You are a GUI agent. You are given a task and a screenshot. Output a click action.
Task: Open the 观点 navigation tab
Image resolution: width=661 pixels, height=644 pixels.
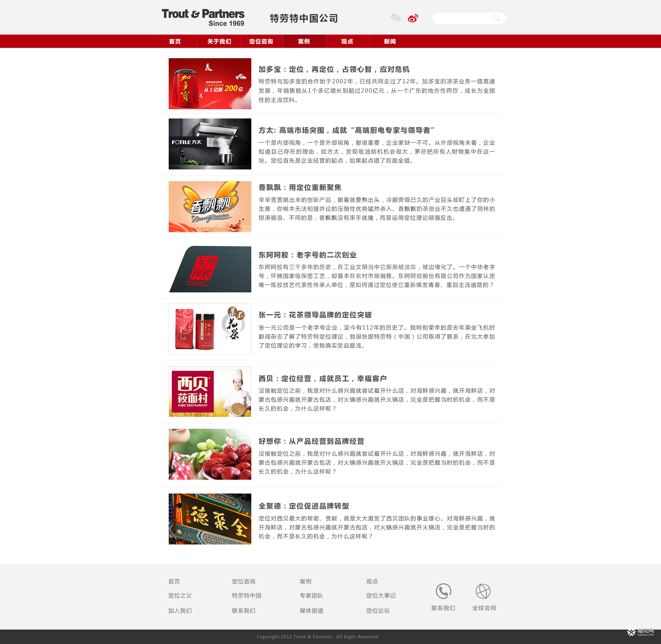(347, 41)
